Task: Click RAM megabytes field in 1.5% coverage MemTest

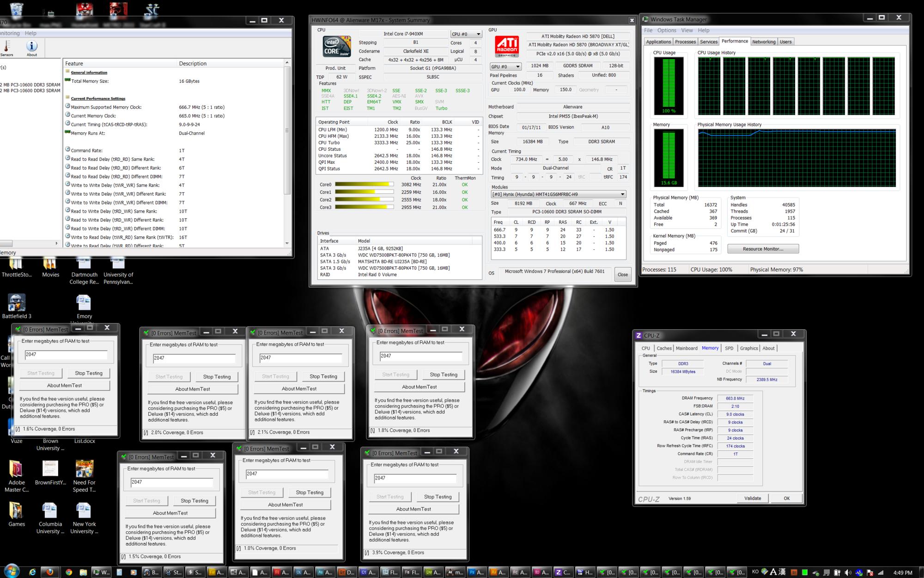Action: pos(172,482)
